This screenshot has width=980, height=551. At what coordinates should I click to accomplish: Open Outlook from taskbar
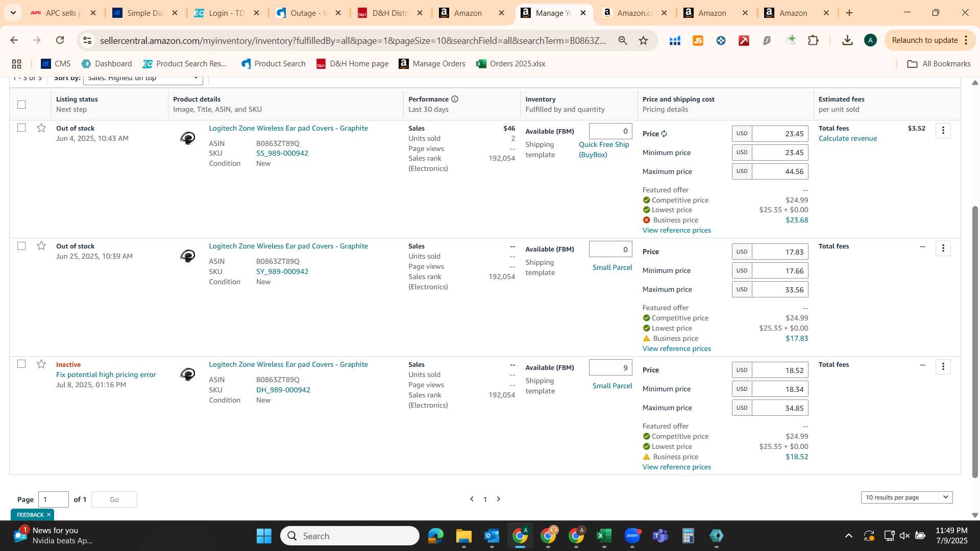click(x=492, y=536)
